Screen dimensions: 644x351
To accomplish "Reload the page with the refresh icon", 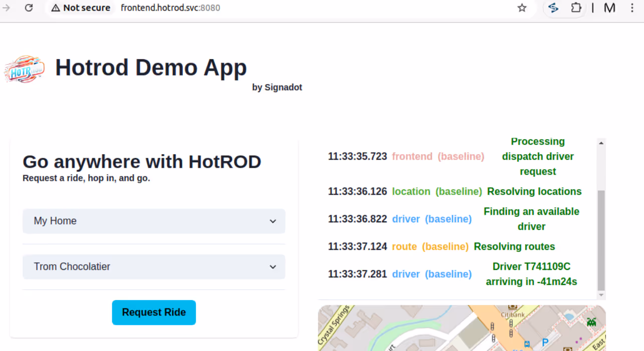I will click(x=29, y=8).
